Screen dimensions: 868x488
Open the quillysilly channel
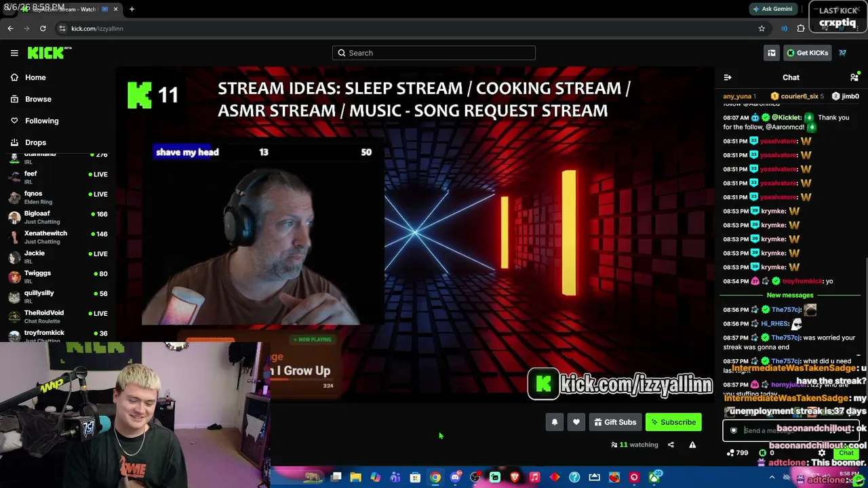pyautogui.click(x=58, y=296)
